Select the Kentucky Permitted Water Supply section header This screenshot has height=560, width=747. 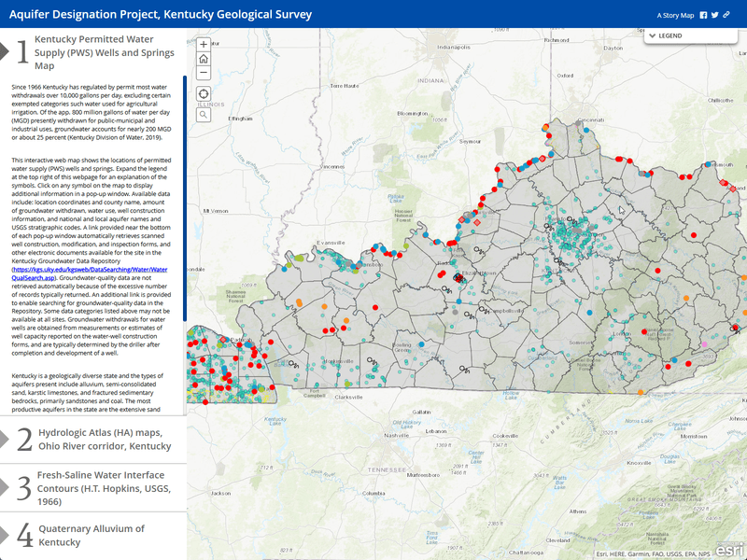point(103,53)
